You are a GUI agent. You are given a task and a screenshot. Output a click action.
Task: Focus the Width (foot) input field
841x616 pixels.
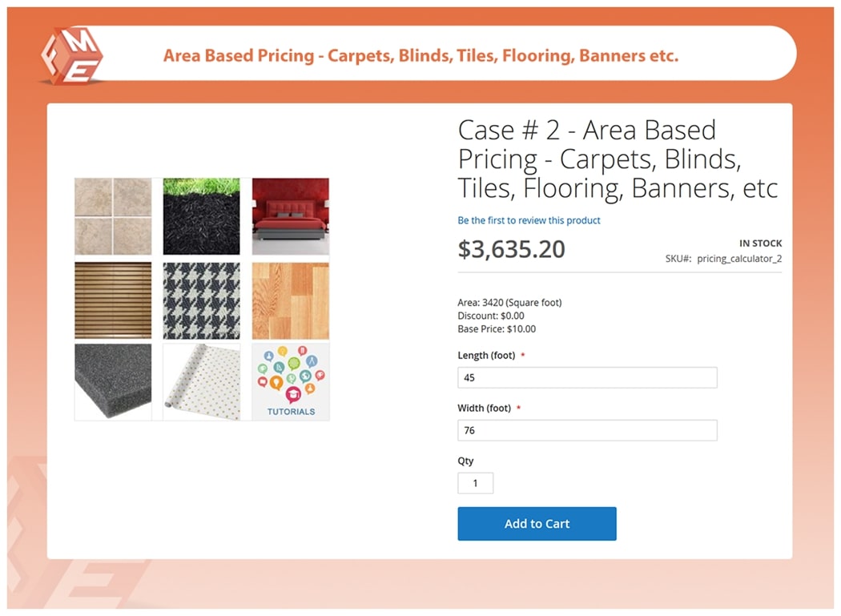coord(587,430)
